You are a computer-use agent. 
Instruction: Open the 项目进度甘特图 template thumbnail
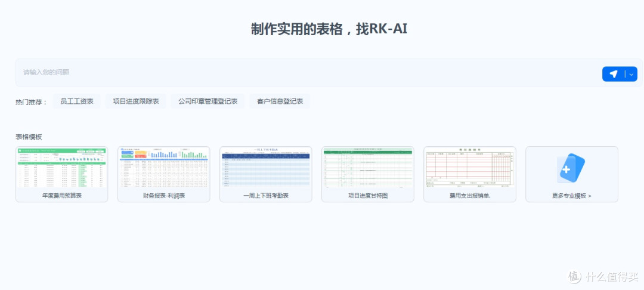tap(367, 168)
